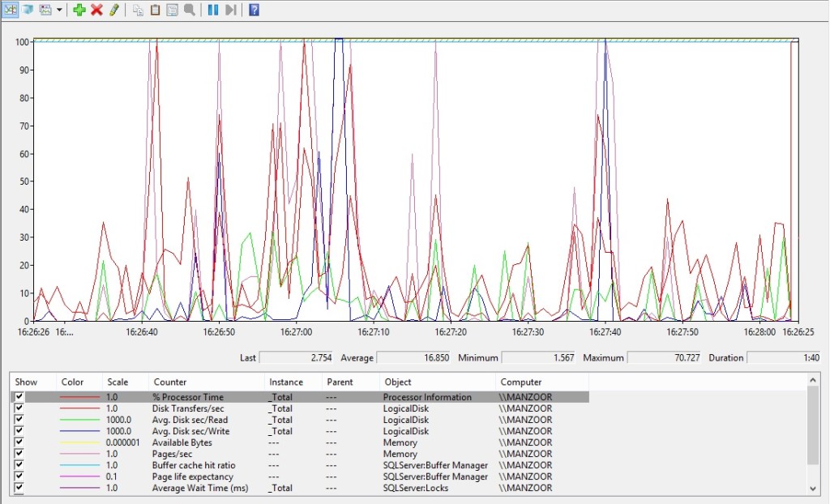Uncheck Show for % Processor Time

point(19,396)
